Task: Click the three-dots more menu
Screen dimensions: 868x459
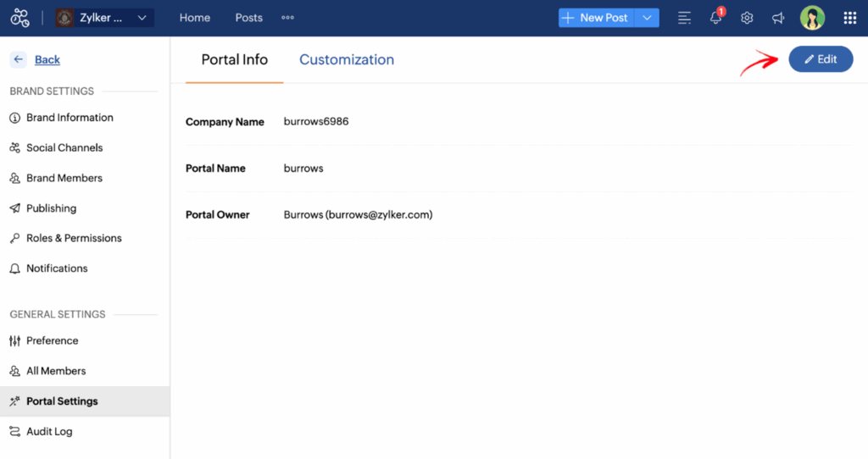Action: [287, 18]
